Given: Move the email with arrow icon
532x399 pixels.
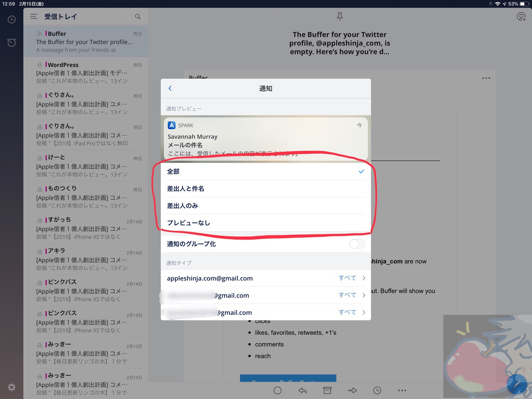Looking at the screenshot, I should pos(352,390).
